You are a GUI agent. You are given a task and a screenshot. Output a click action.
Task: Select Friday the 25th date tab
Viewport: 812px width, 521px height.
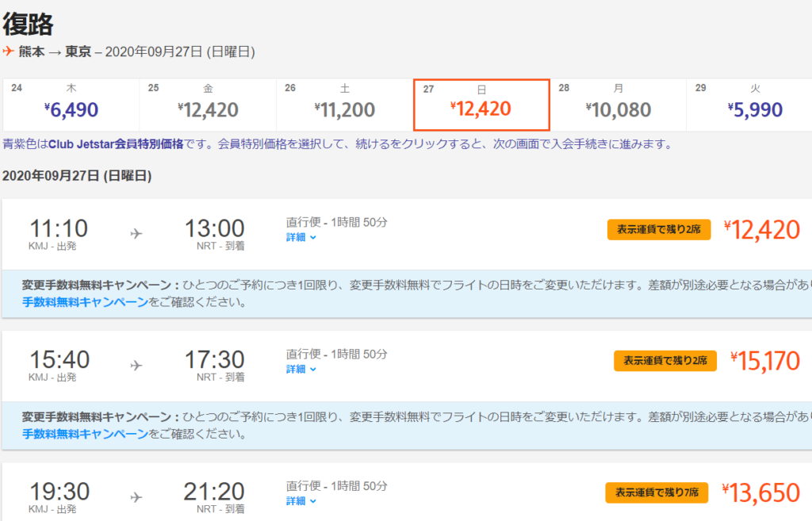click(x=208, y=105)
